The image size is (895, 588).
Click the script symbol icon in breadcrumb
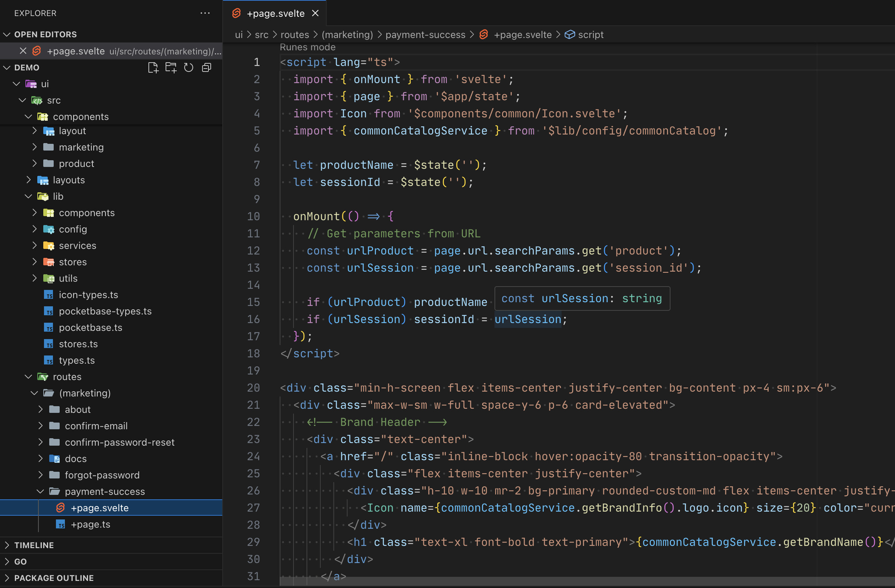tap(570, 35)
